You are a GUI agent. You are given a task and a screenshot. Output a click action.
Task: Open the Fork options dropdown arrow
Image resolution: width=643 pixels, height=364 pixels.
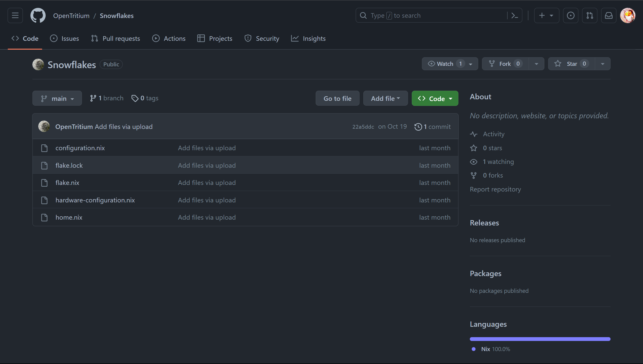point(536,64)
